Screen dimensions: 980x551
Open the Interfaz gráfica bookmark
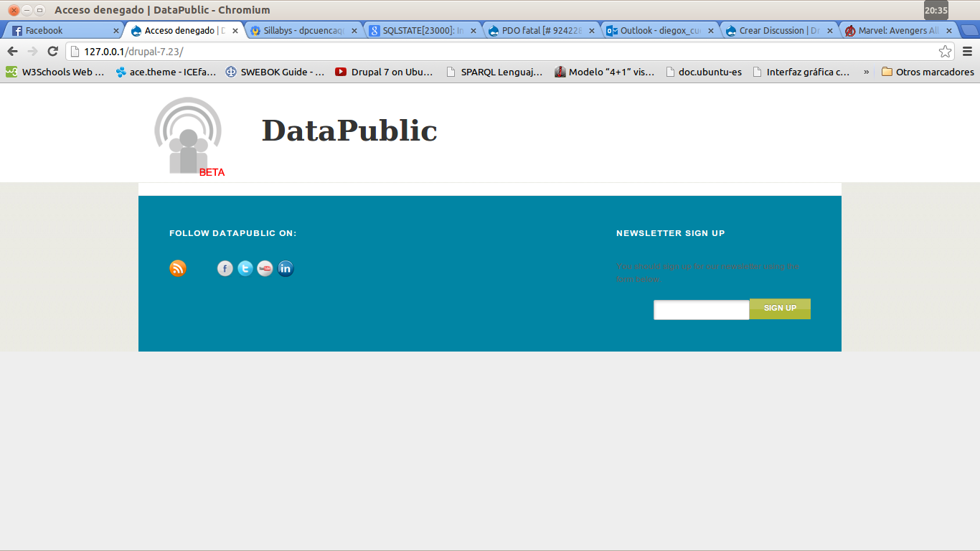click(x=801, y=72)
